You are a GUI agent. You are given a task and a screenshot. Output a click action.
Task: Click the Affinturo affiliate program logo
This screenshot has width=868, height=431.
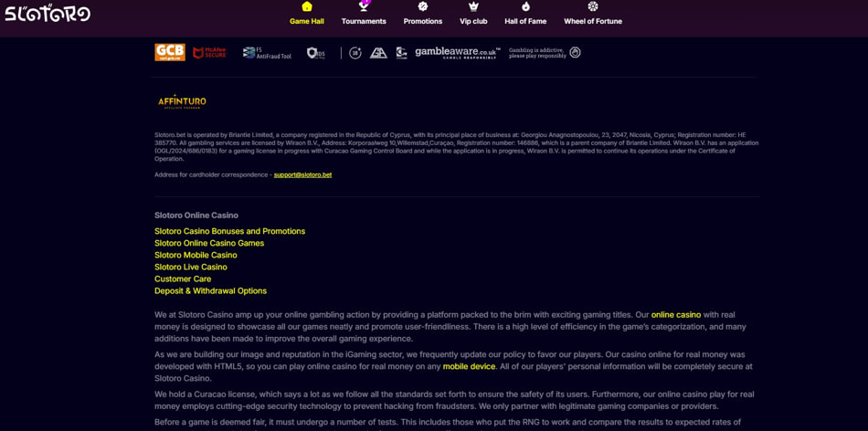pos(182,102)
